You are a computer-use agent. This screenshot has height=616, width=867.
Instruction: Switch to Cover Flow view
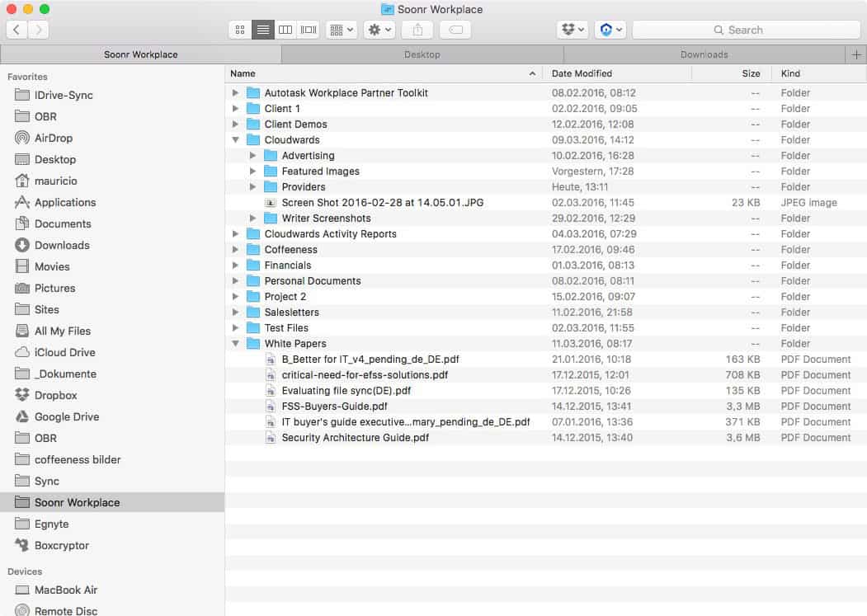309,30
